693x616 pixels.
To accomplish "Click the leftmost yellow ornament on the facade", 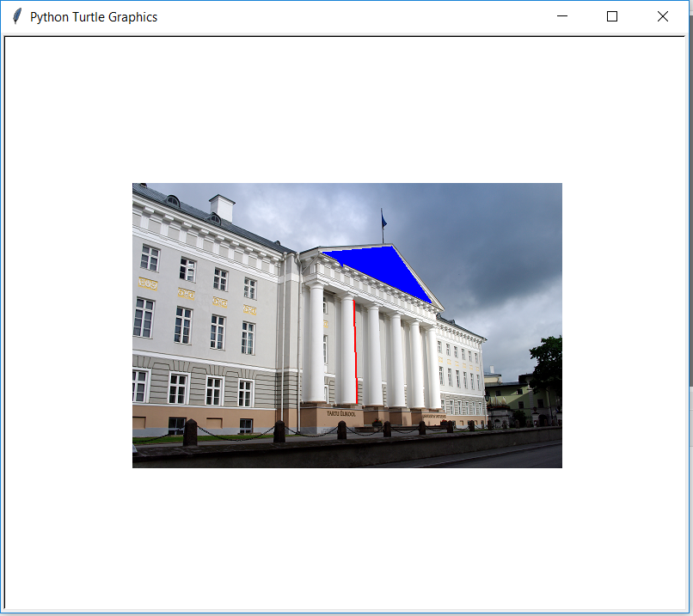I will [148, 283].
